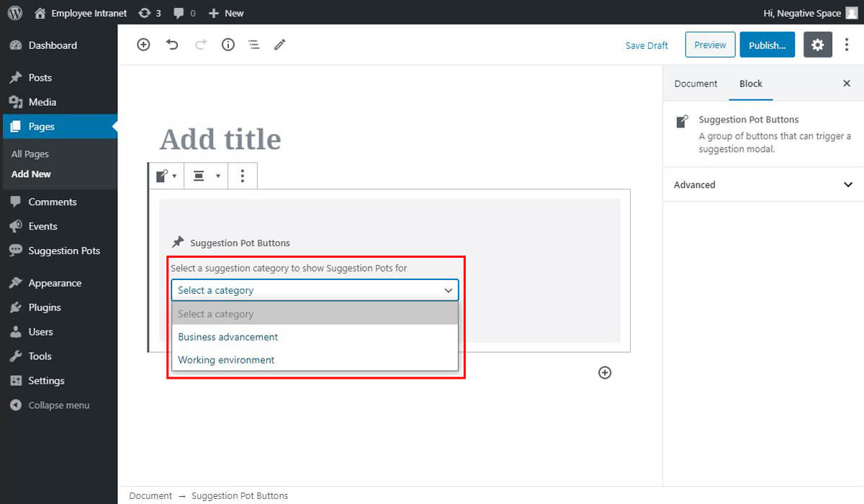Open the Select a category dropdown

(315, 290)
